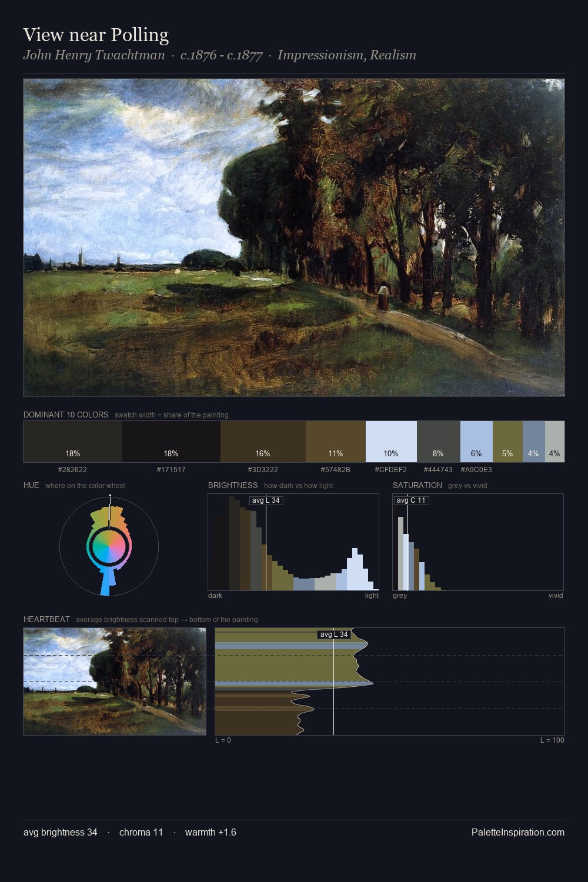Click the saturation histogram chart
The width and height of the screenshot is (588, 882).
478,542
